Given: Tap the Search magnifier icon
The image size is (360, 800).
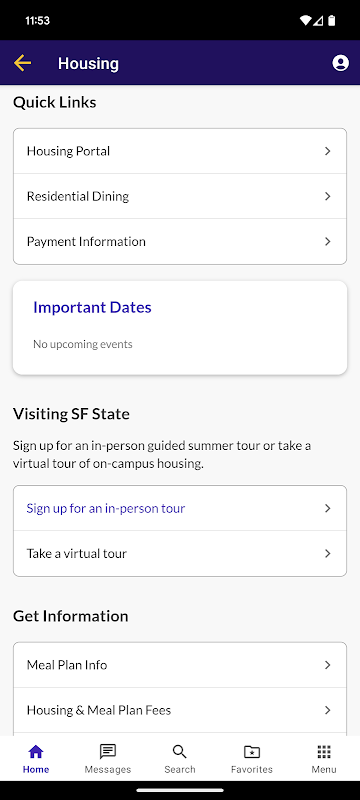Looking at the screenshot, I should (x=179, y=752).
